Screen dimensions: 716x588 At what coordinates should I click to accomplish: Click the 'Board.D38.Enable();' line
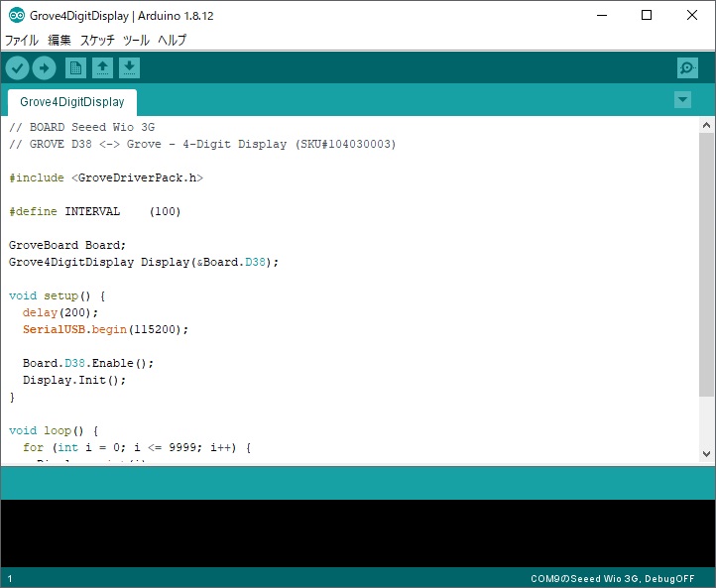point(88,363)
